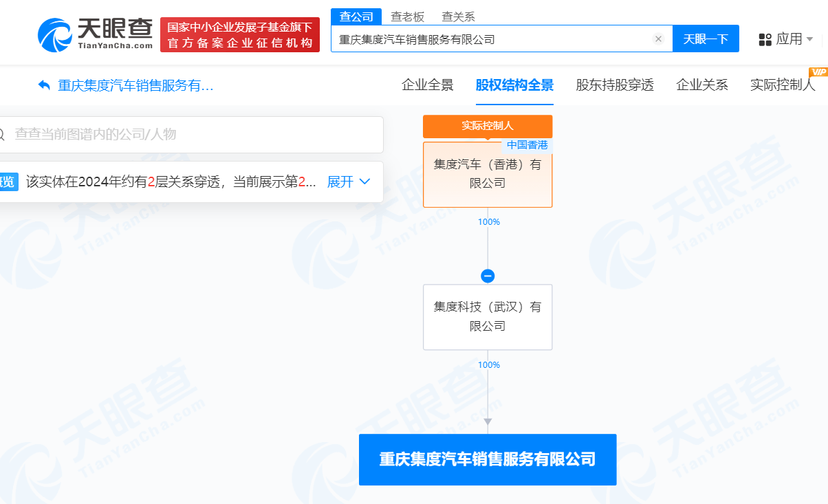Image resolution: width=828 pixels, height=504 pixels.
Task: Click the apps grid icon
Action: pos(765,39)
